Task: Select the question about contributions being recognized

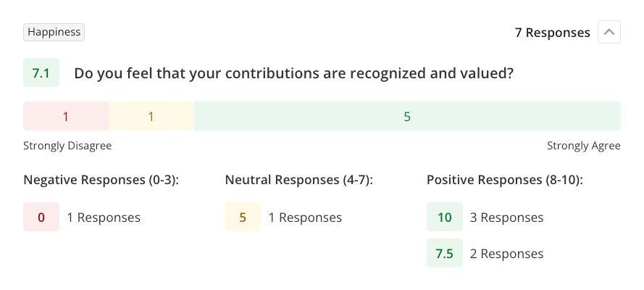Action: click(294, 73)
